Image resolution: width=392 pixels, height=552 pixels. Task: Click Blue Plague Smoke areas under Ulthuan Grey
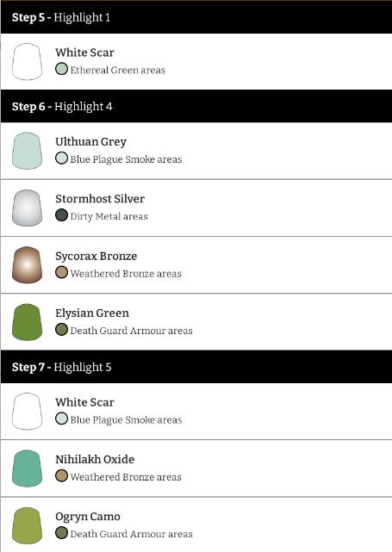126,159
